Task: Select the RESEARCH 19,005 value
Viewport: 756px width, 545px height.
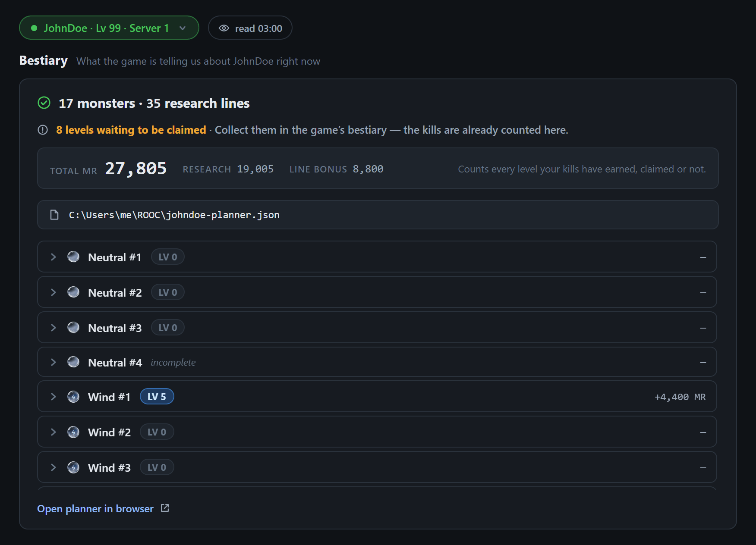Action: (255, 169)
